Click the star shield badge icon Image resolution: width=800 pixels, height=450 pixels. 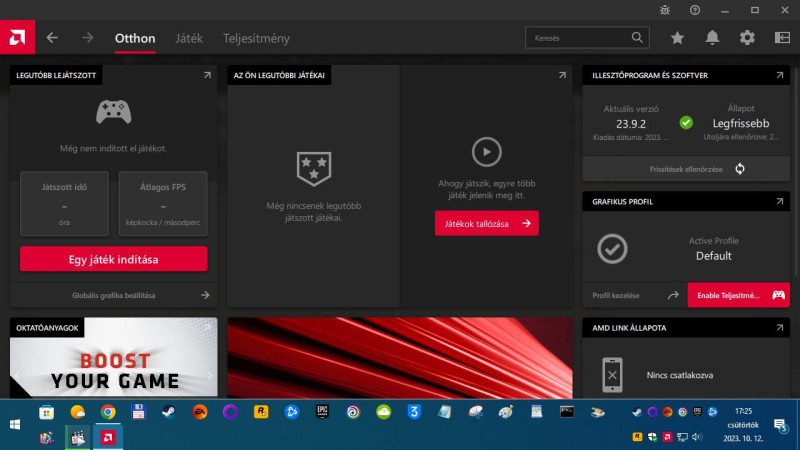click(x=314, y=168)
